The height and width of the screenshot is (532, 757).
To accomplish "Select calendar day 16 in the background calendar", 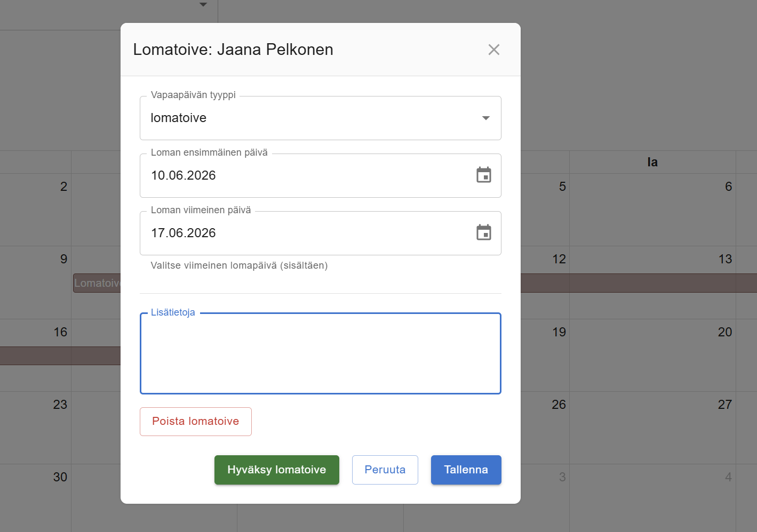I will point(60,332).
